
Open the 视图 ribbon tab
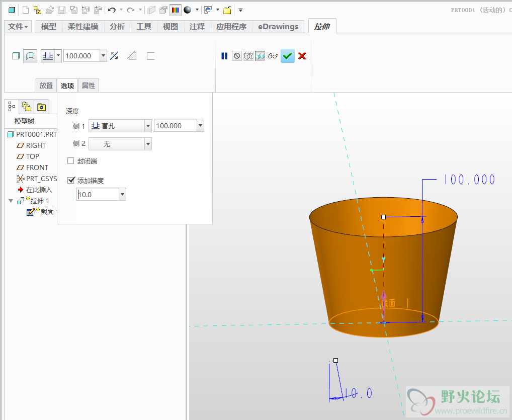170,27
